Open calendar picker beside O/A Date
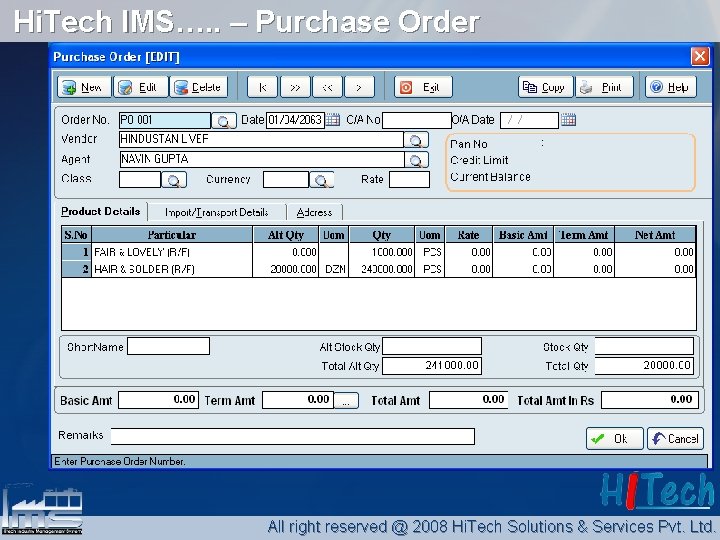 click(x=568, y=120)
